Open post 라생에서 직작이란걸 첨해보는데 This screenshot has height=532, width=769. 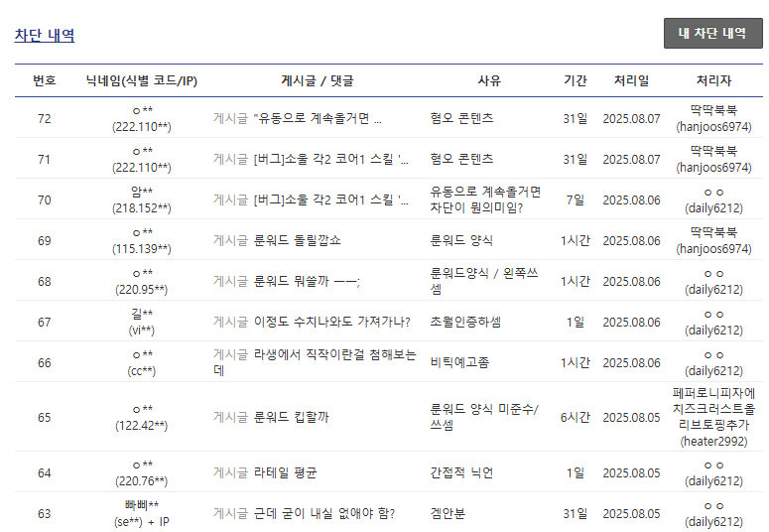click(x=315, y=362)
